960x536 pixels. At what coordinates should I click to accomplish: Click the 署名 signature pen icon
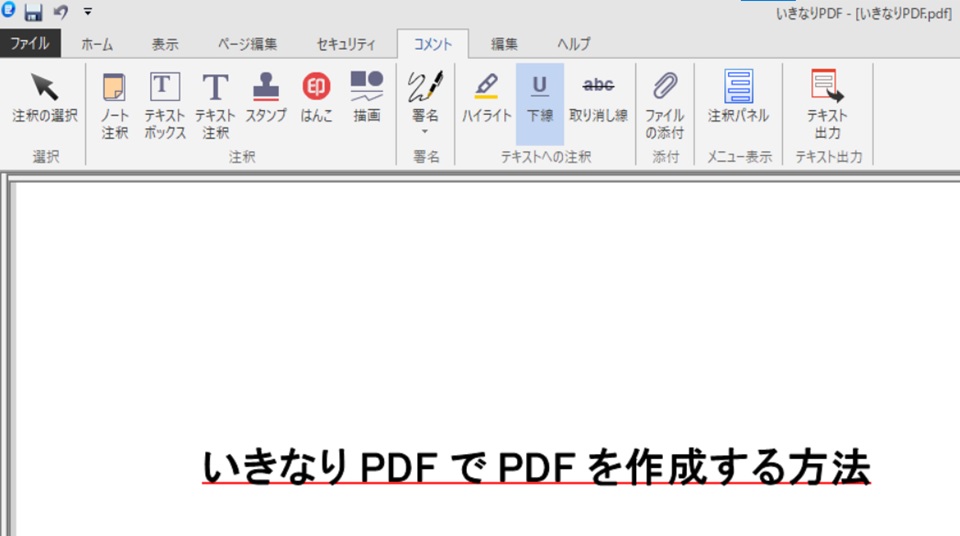[425, 86]
